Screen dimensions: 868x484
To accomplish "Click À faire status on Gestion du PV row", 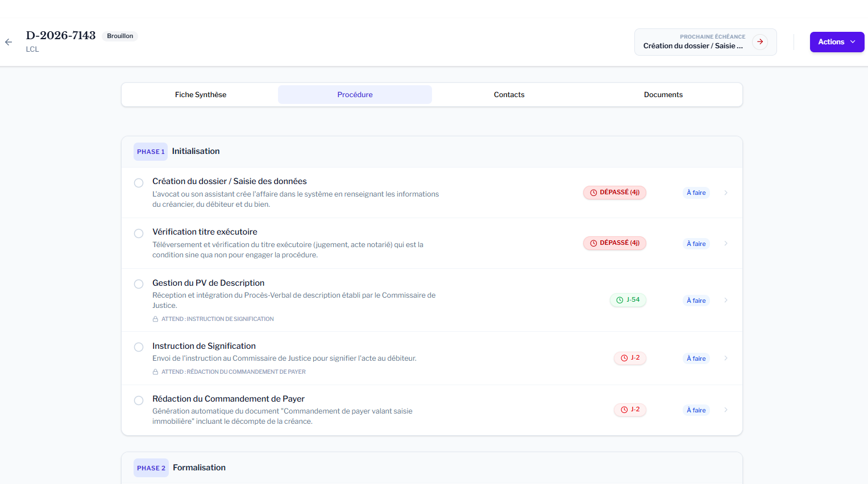I will click(696, 301).
